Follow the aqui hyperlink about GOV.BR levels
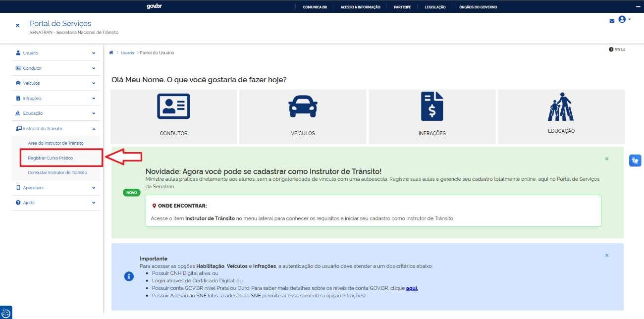Screen dimensions: 644x319 pyautogui.click(x=411, y=288)
